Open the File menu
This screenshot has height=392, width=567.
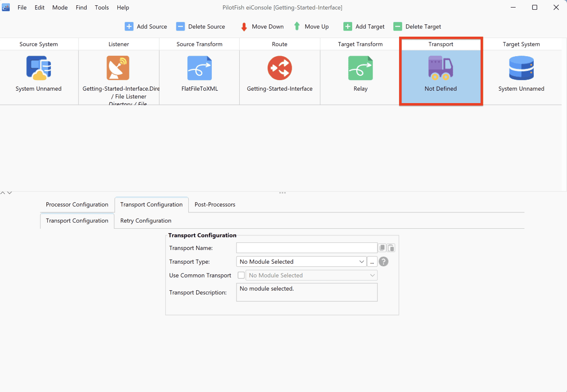pos(22,8)
